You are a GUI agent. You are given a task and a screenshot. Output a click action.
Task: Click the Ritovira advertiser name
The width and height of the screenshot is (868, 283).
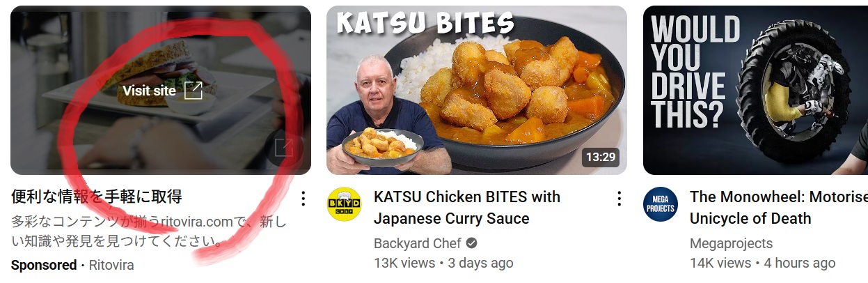pos(111,265)
